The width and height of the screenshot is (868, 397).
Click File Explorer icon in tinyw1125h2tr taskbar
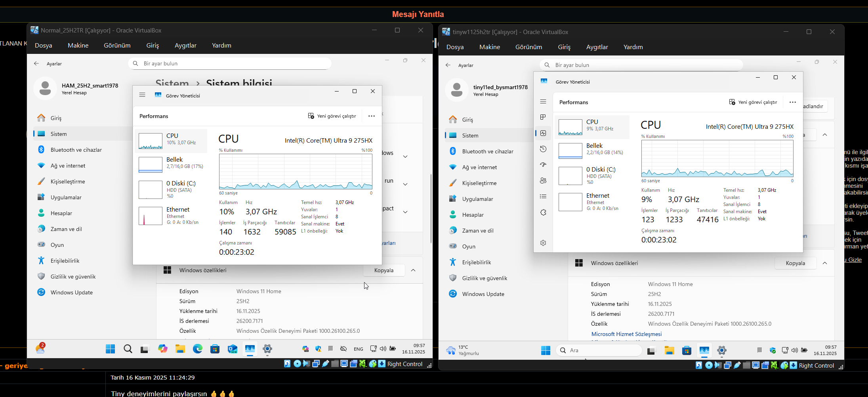(x=669, y=350)
